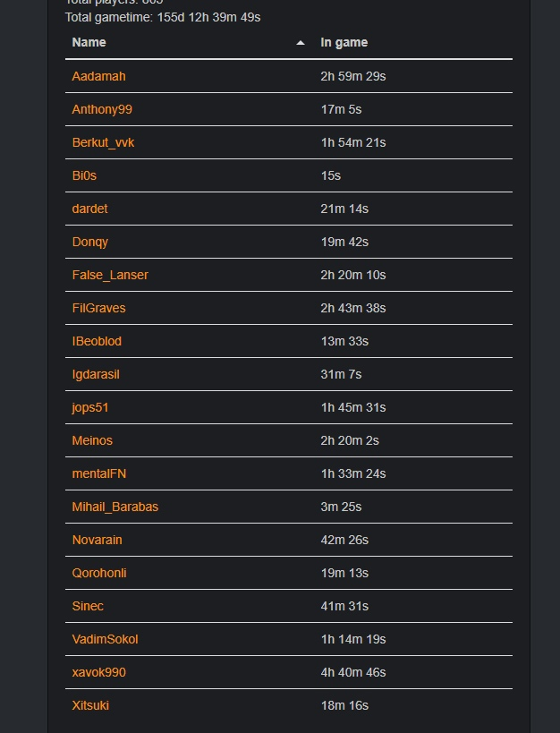Select FilGraves player link
Screen dimensions: 560x733
pos(98,308)
